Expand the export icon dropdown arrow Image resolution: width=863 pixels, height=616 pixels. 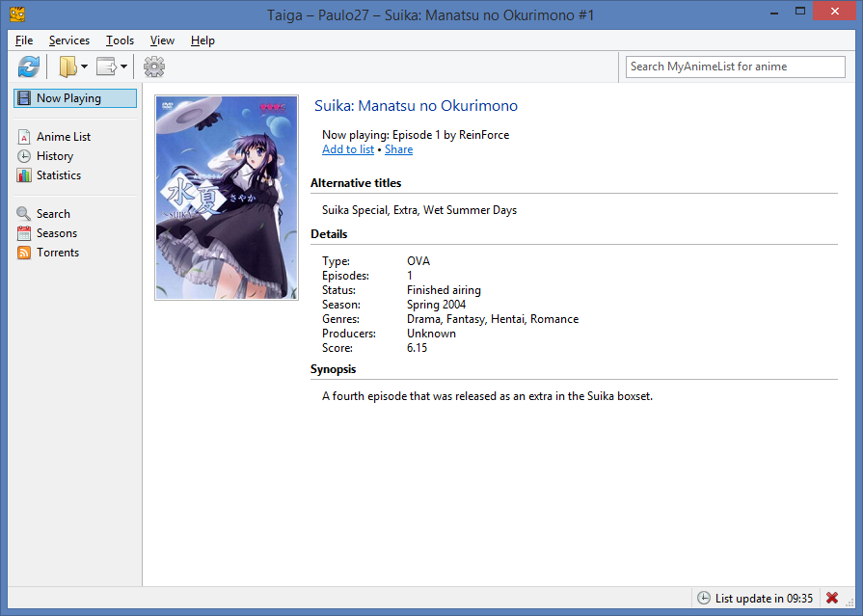[123, 67]
